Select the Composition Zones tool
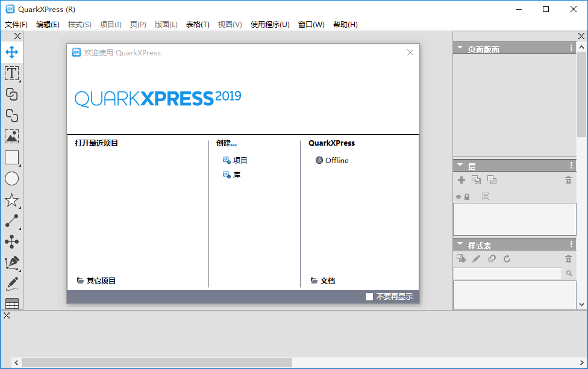 pyautogui.click(x=11, y=242)
